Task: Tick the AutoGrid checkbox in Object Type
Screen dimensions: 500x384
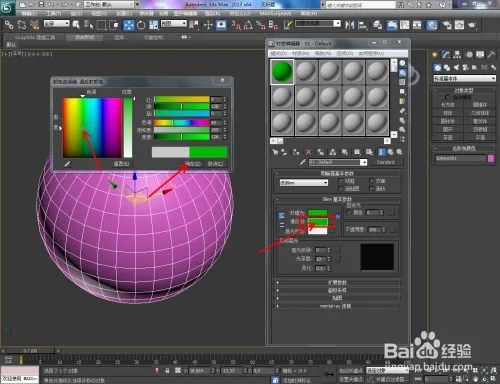Action: click(x=448, y=97)
